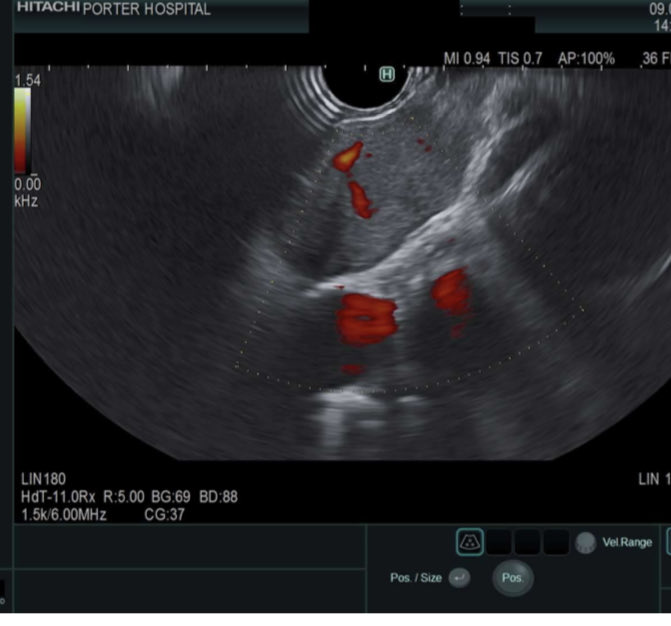The image size is (671, 626).
Task: Click the Vel.Range label
Action: [627, 543]
